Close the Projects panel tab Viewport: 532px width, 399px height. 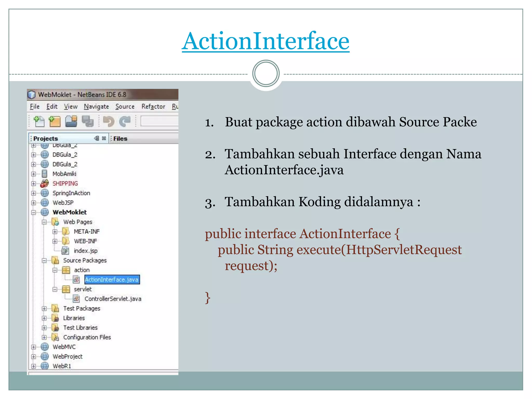point(104,138)
